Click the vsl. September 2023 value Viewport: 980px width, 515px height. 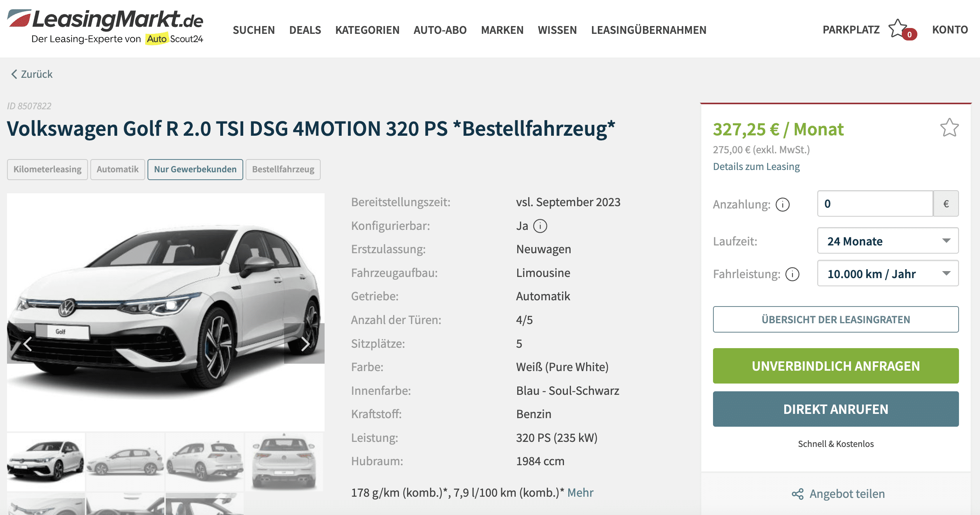click(x=568, y=202)
